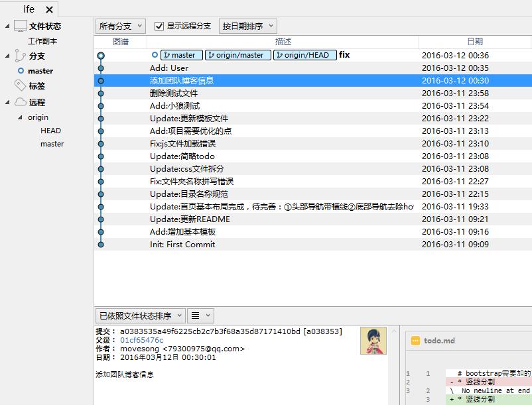532x405 pixels.
Task: Select the ife repository tab
Action: (x=29, y=9)
